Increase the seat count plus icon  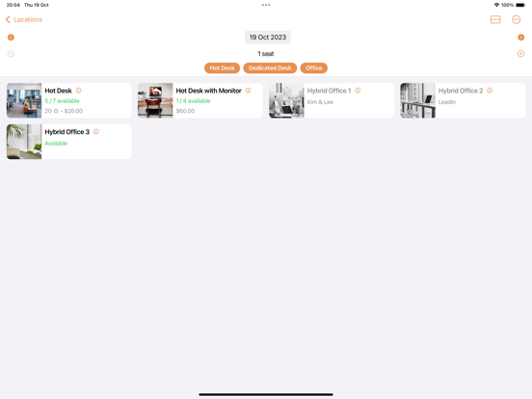pos(520,54)
